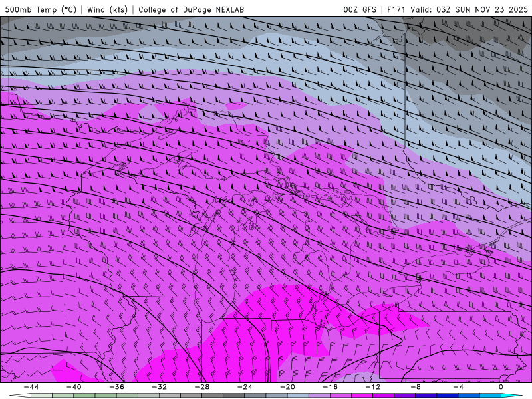Viewport: 532px width, 399px height.
Task: Click the -28 colorbar label
Action: 202,387
